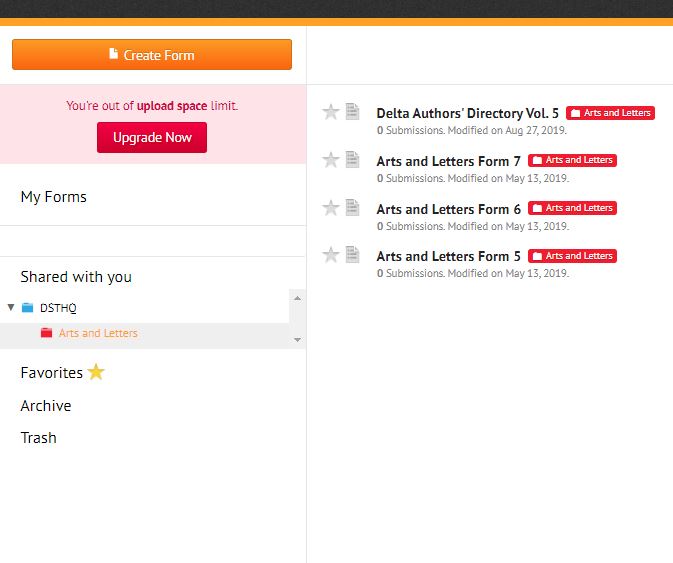This screenshot has height=563, width=673.
Task: Star Arts and Letters Form 6
Action: (x=331, y=208)
